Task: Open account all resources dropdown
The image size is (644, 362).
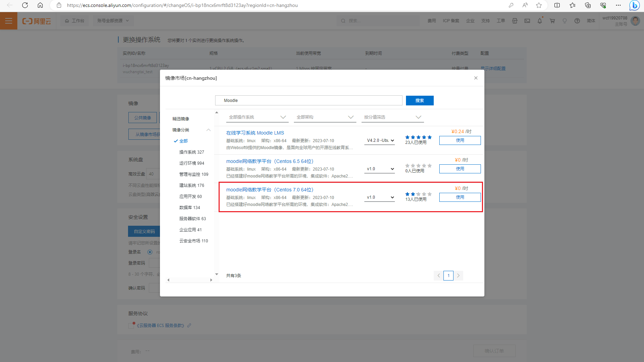Action: pyautogui.click(x=113, y=21)
